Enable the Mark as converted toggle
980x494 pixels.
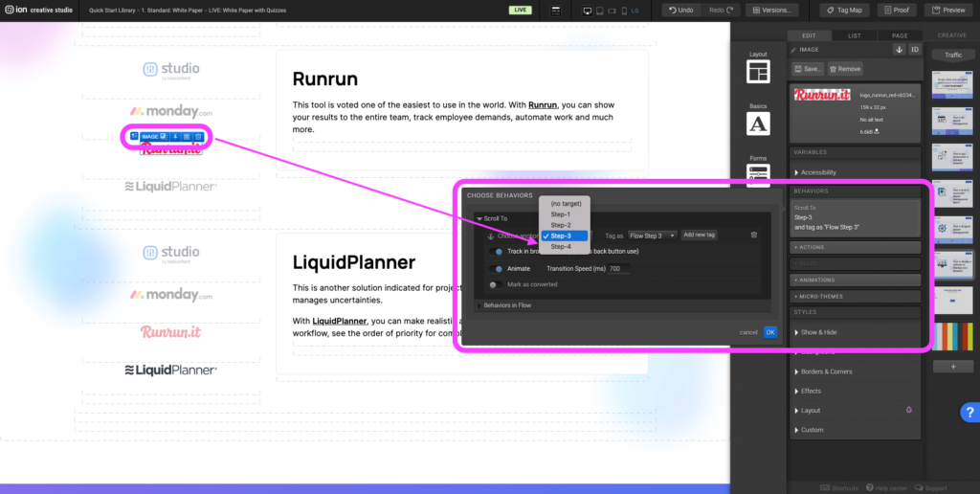tap(495, 284)
